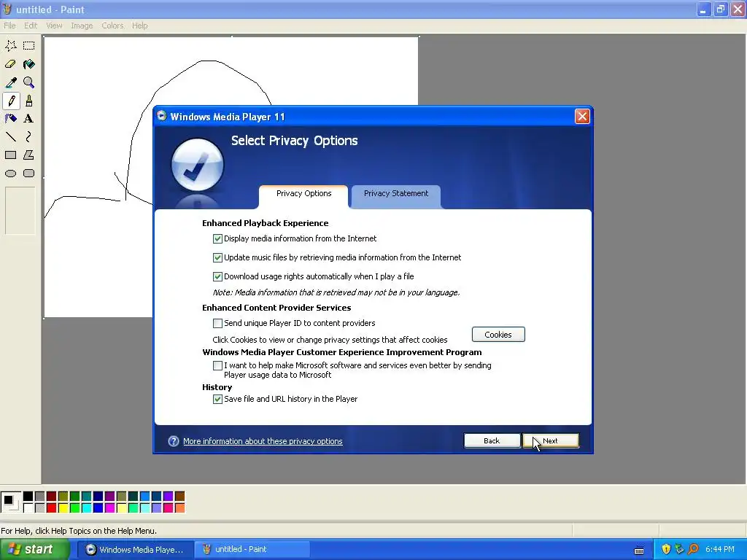Choose the Fill With Color bucket tool
747x560 pixels.
29,64
